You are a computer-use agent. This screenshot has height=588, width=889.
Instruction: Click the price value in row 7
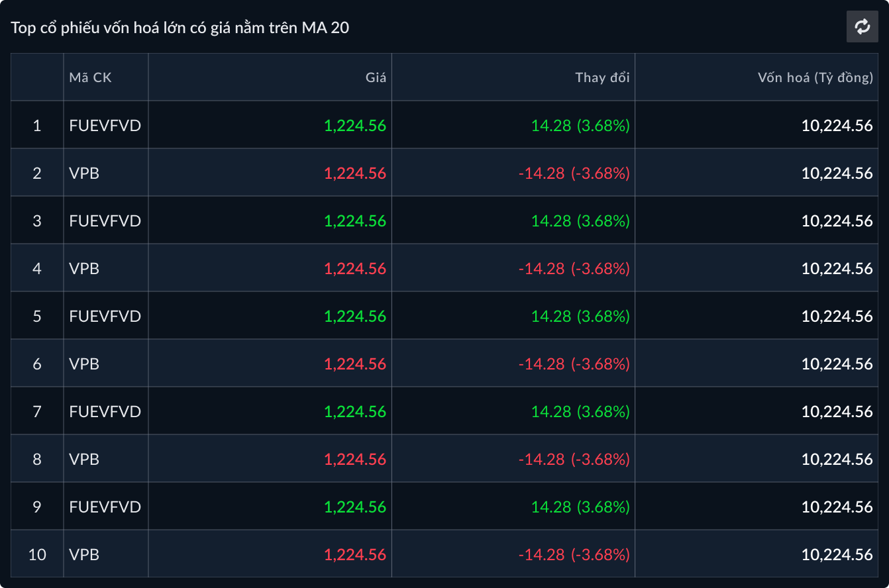coord(354,411)
